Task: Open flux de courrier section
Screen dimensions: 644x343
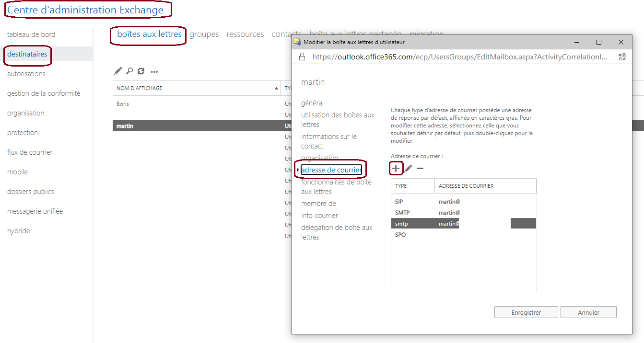Action: click(30, 152)
